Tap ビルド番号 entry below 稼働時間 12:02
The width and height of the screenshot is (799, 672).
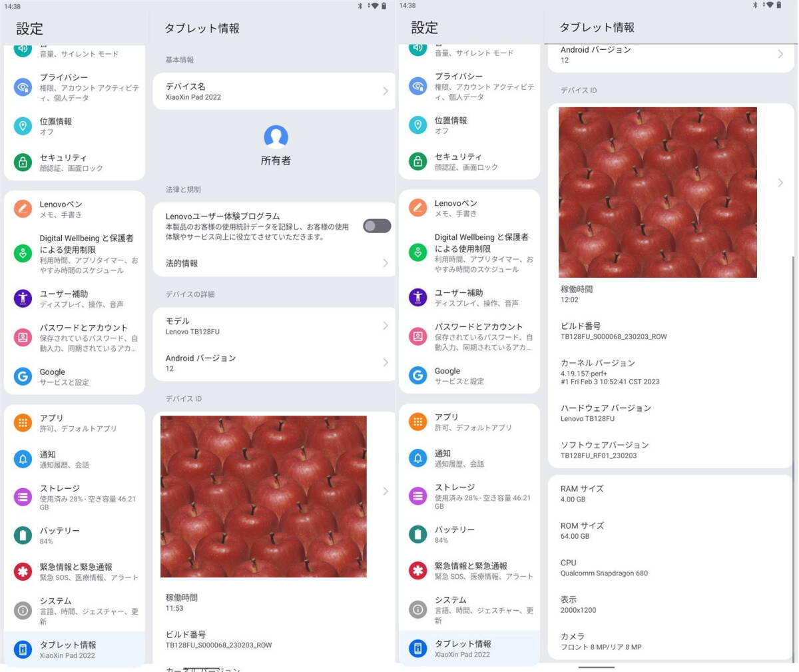[x=671, y=331]
